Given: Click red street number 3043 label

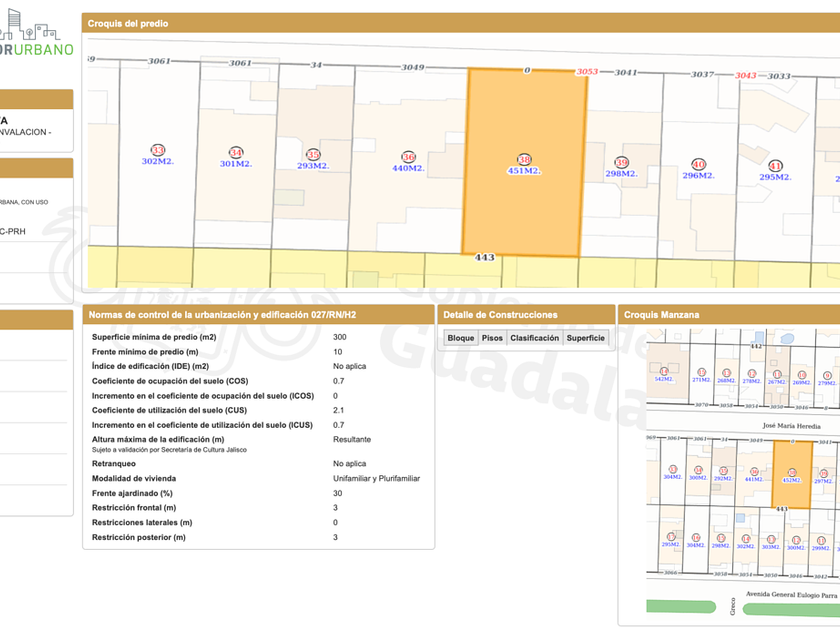Looking at the screenshot, I should pos(745,75).
